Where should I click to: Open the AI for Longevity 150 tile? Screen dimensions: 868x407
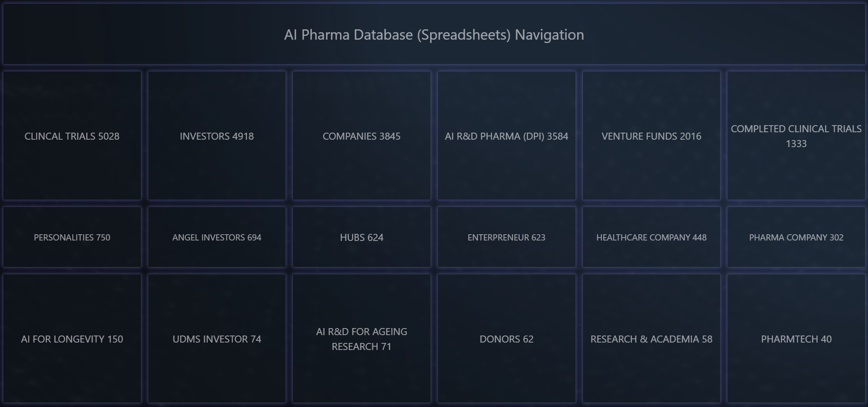point(72,339)
